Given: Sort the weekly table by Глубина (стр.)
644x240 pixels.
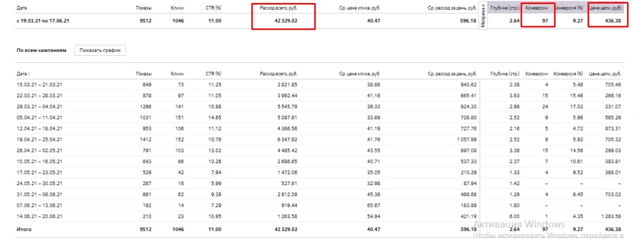Looking at the screenshot, I should 505,74.
